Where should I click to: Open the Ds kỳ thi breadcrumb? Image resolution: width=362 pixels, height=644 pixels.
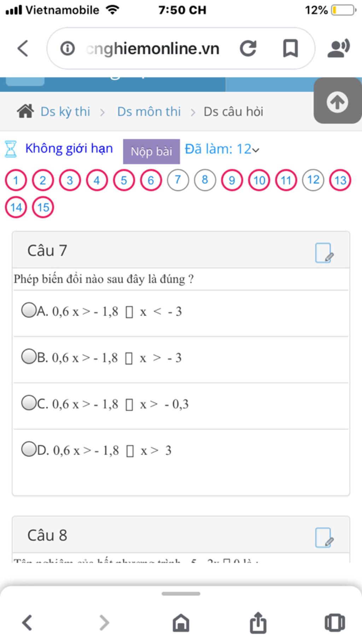[65, 111]
